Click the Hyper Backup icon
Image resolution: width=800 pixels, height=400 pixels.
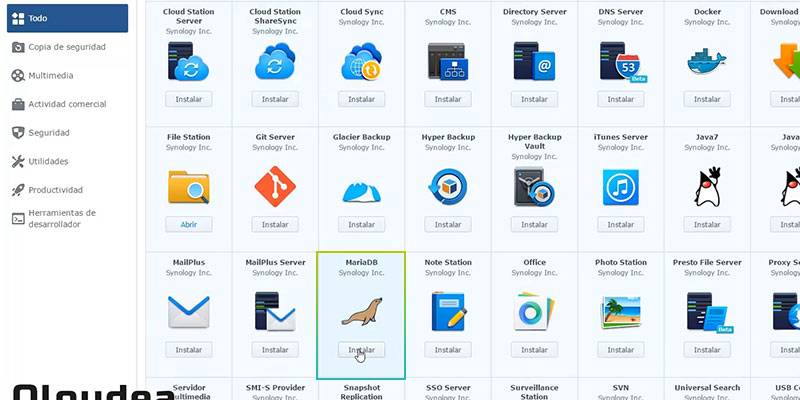point(447,187)
